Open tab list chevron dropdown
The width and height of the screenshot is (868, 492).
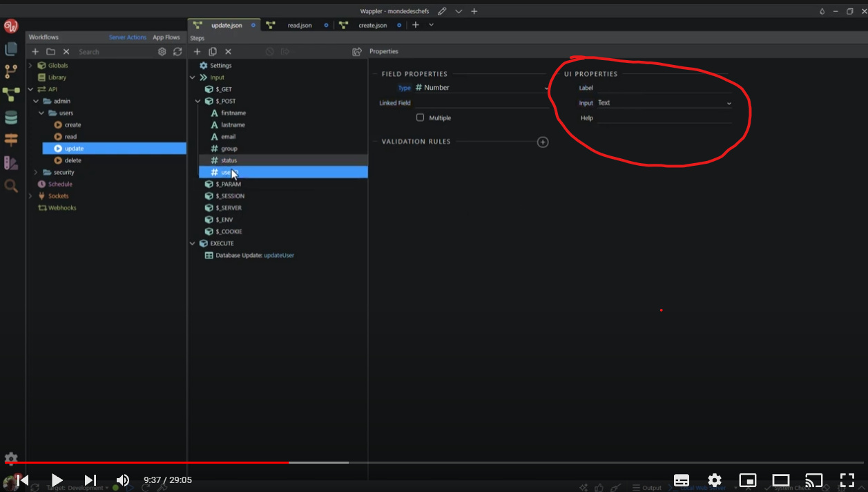tap(432, 25)
